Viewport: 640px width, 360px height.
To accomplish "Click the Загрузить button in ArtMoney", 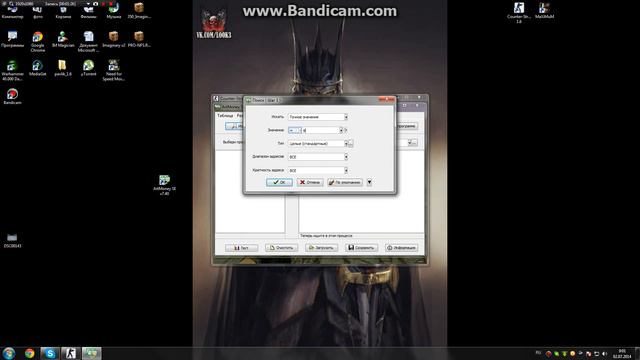I will coord(321,248).
